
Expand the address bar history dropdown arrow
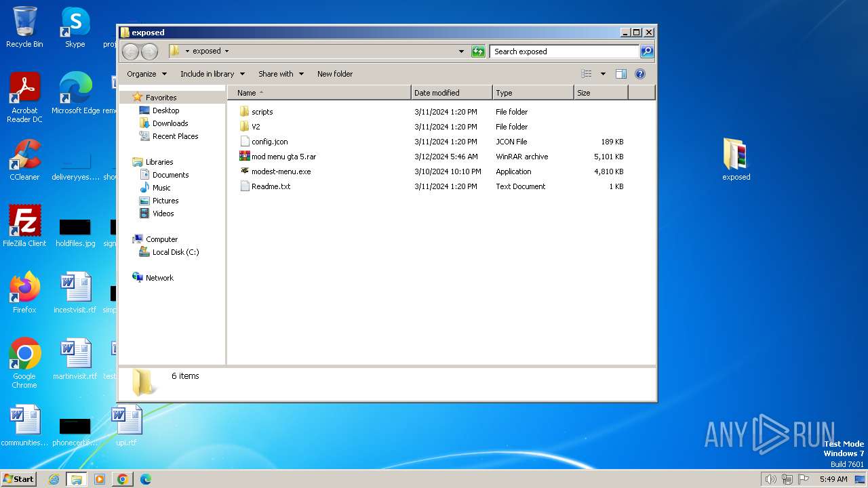pyautogui.click(x=461, y=52)
